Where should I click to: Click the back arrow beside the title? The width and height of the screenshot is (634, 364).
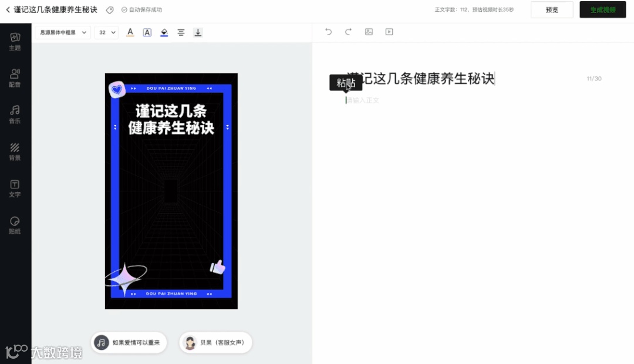pyautogui.click(x=6, y=9)
